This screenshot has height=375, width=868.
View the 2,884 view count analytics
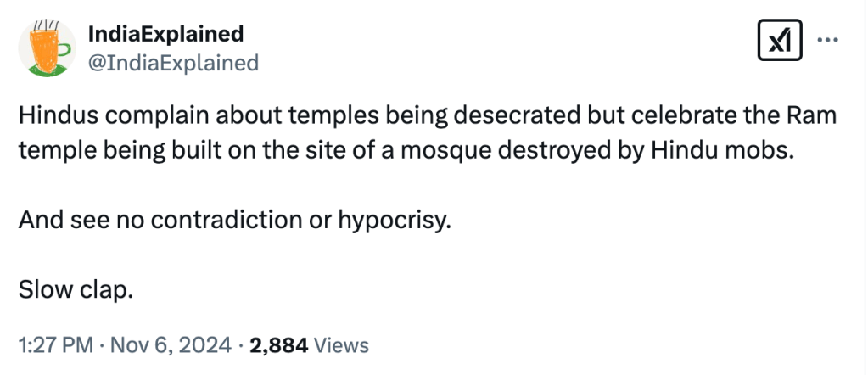279,345
